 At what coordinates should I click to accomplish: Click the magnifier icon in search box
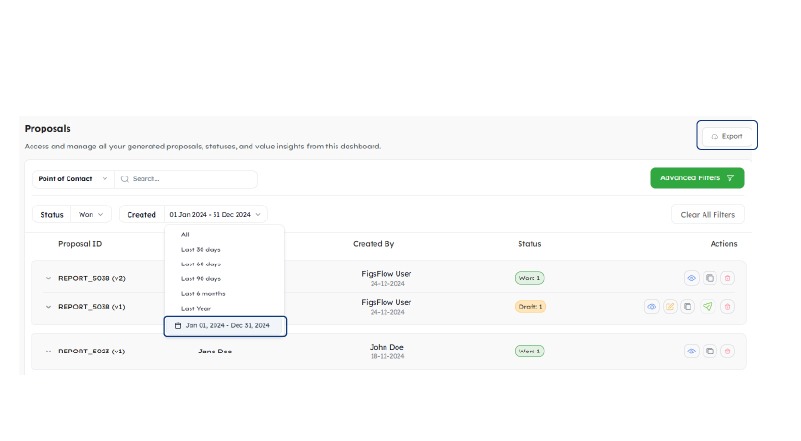124,179
